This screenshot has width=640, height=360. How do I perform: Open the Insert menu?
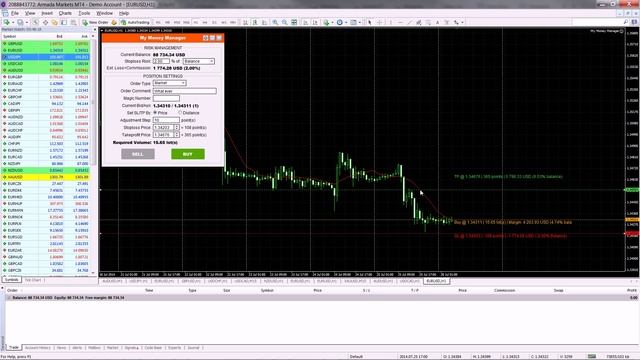[x=47, y=13]
